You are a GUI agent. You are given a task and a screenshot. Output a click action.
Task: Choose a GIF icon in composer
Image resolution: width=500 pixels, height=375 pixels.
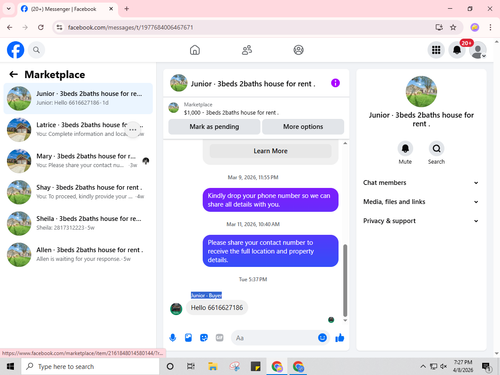(x=219, y=338)
